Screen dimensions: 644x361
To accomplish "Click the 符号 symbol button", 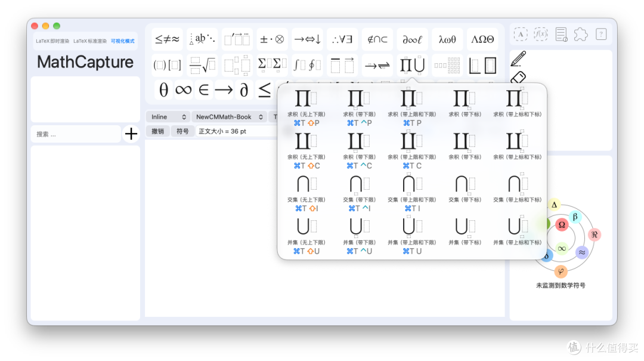I will (x=182, y=131).
